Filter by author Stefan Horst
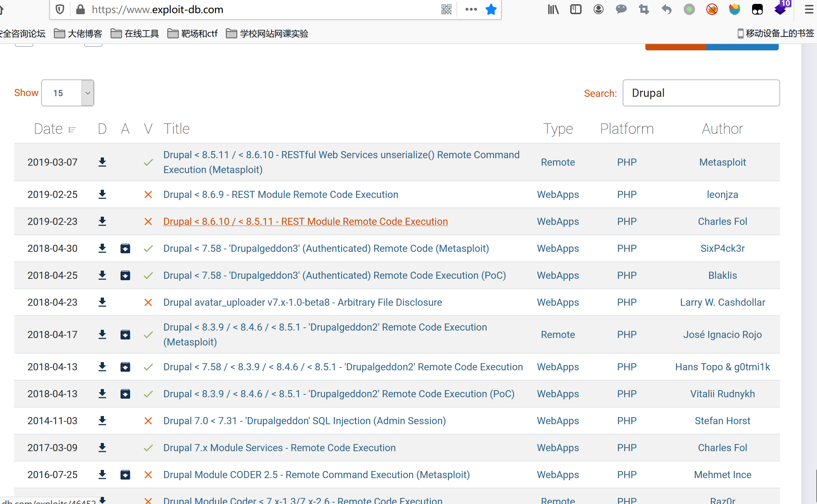This screenshot has width=817, height=504. coord(723,421)
